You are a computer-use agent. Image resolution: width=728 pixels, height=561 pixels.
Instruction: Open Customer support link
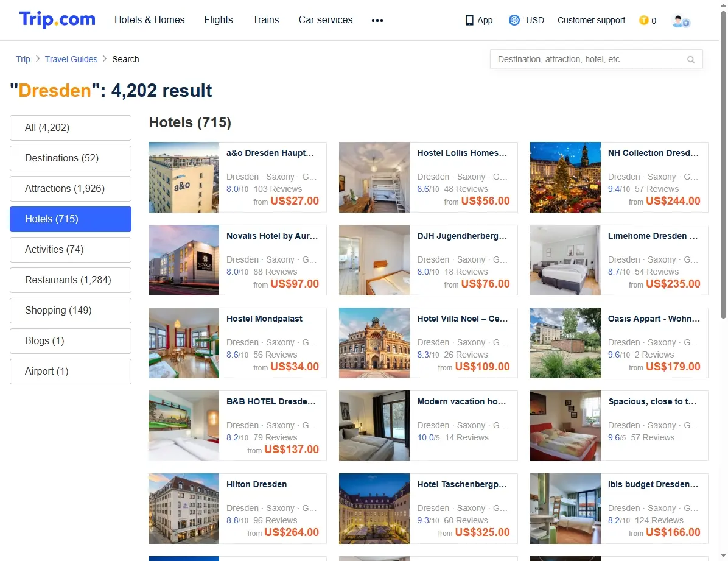[591, 20]
